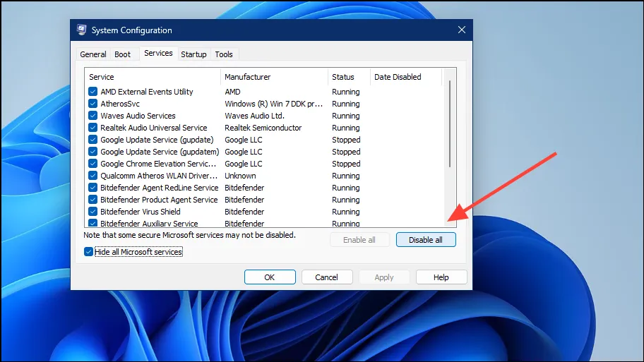The image size is (644, 362).
Task: Toggle Waves Audio Services checkbox
Action: click(93, 115)
